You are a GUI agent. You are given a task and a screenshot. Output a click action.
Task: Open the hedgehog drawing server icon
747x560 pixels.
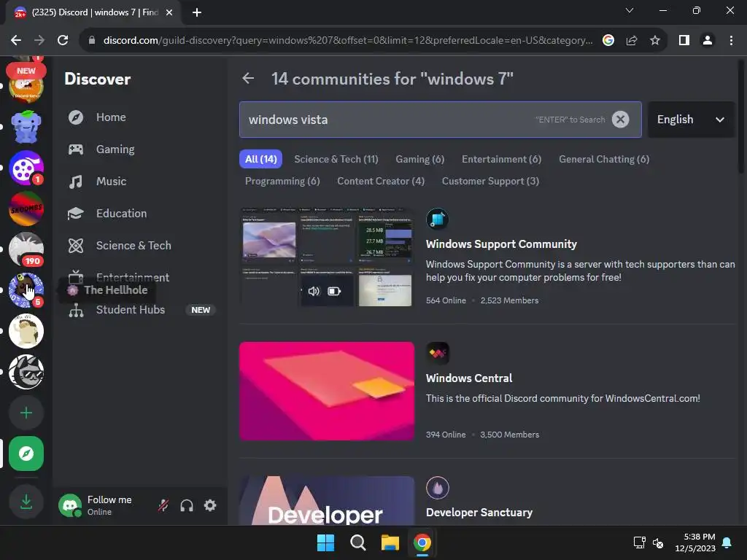tap(26, 331)
